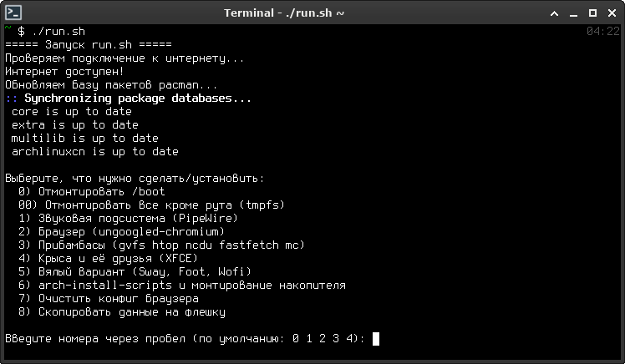Screen dimensions: 625x364
Task: Click option 6 'arch-install-scripts'
Action: coord(182,286)
